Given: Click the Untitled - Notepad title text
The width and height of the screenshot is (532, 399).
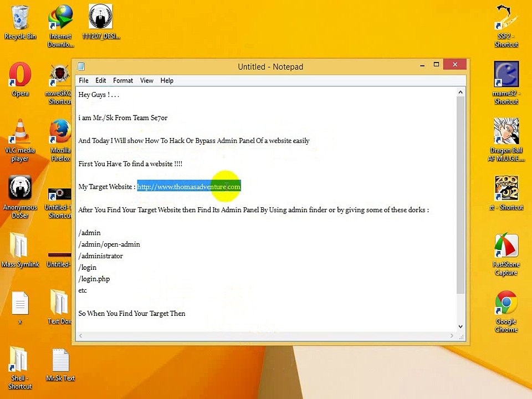Looking at the screenshot, I should [270, 67].
